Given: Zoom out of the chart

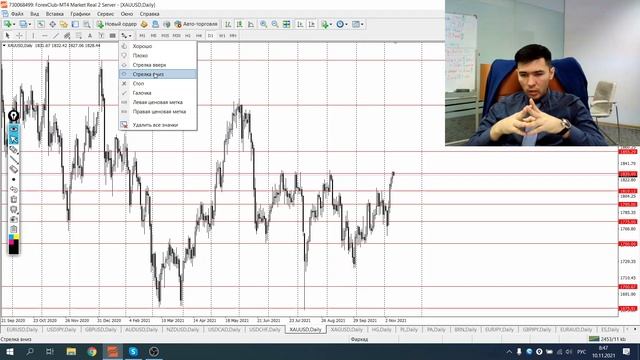Looking at the screenshot, I should 275,24.
